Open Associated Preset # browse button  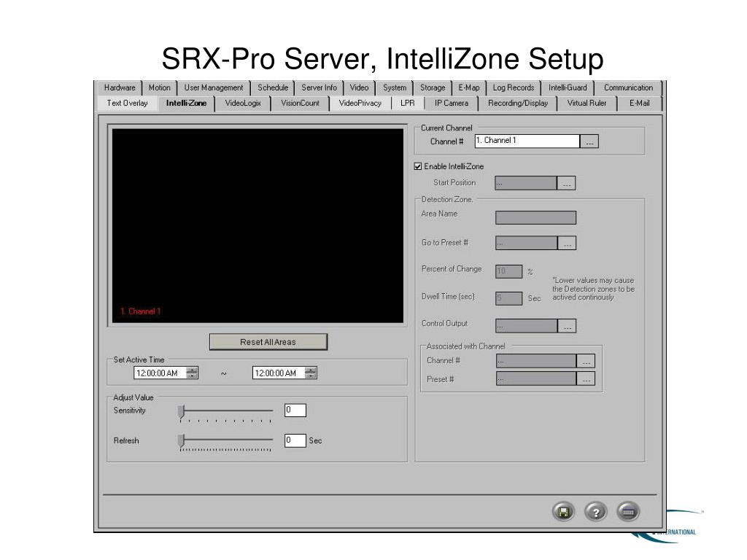tap(586, 379)
